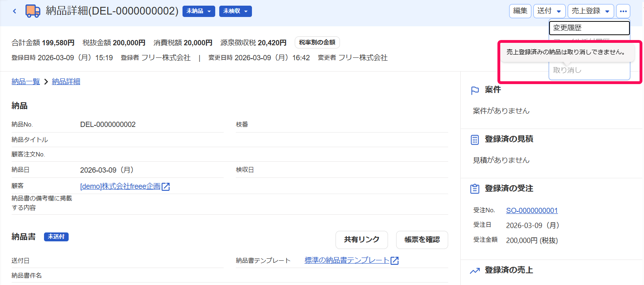The width and height of the screenshot is (644, 285).
Task: Click the orange delivery truck icon
Action: [33, 11]
